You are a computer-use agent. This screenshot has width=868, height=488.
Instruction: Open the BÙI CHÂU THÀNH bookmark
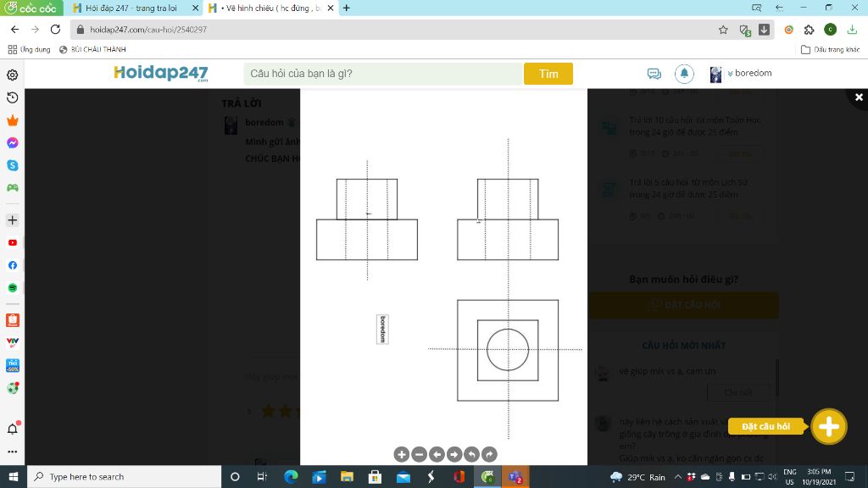[x=92, y=49]
